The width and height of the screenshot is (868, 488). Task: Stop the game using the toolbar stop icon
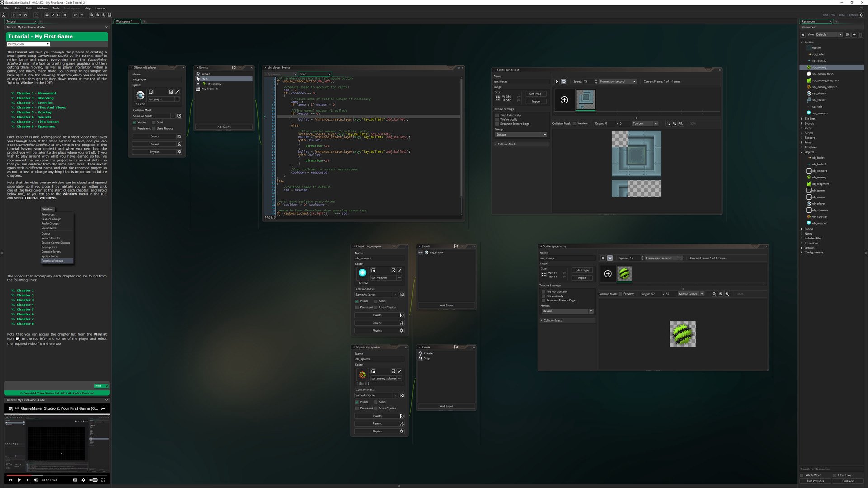point(59,15)
